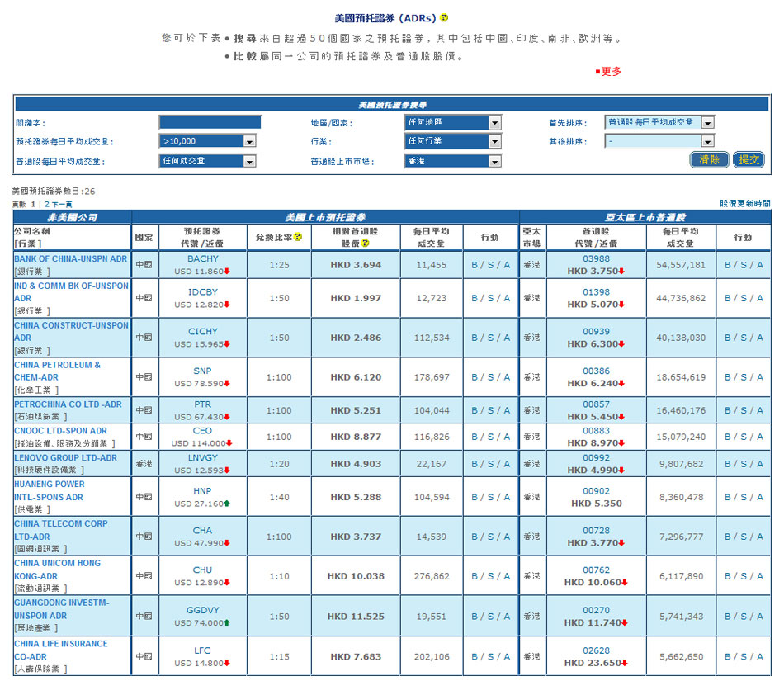
Task: Click the CEO ADR ticker link
Action: 202,431
